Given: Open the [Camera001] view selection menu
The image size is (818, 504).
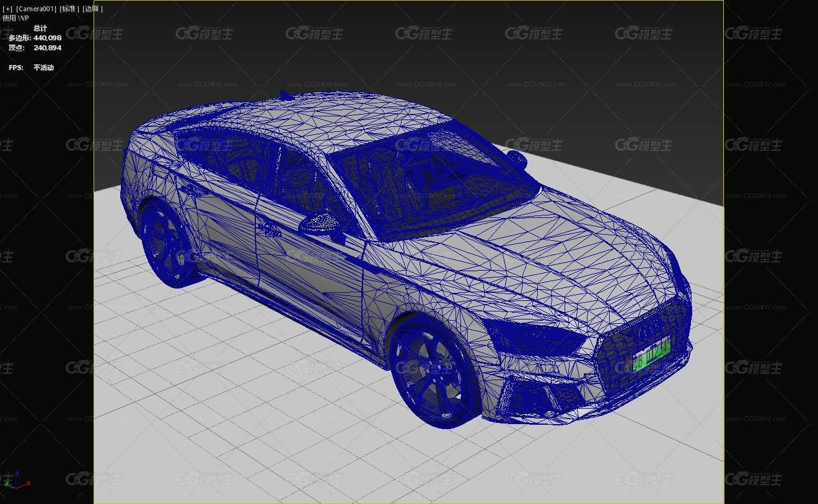Looking at the screenshot, I should 36,9.
